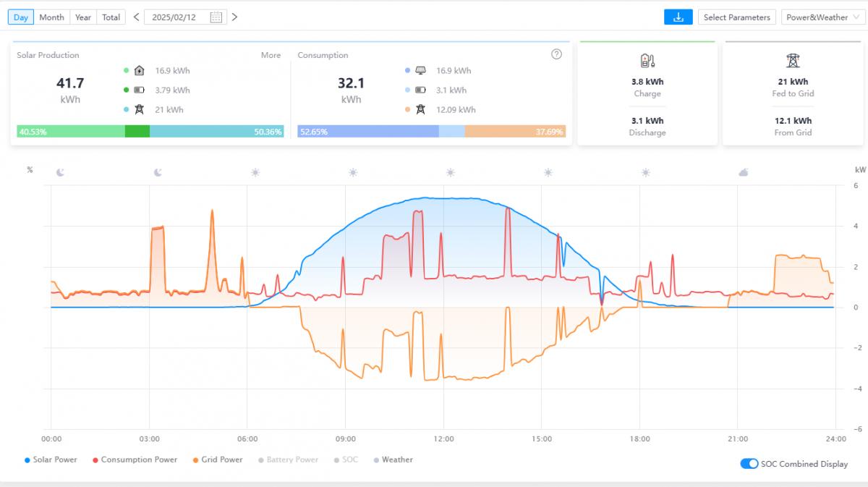The width and height of the screenshot is (868, 487).
Task: Go to previous day with left chevron
Action: pos(136,17)
